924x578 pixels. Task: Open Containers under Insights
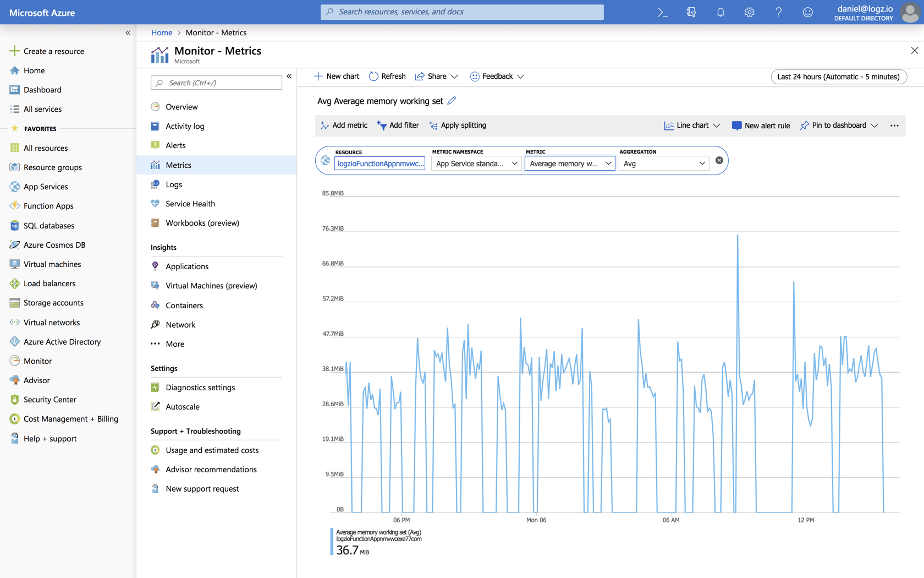tap(184, 306)
